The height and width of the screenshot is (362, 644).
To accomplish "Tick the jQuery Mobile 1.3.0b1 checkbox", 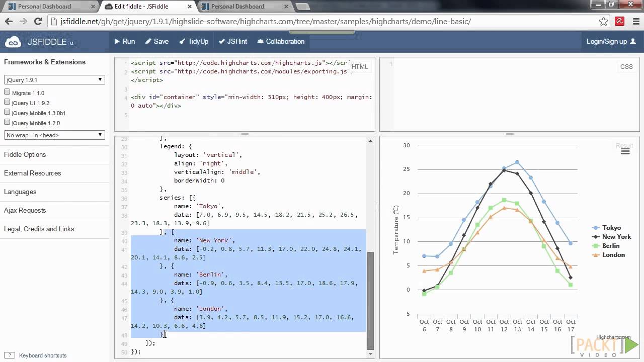I will [x=7, y=112].
